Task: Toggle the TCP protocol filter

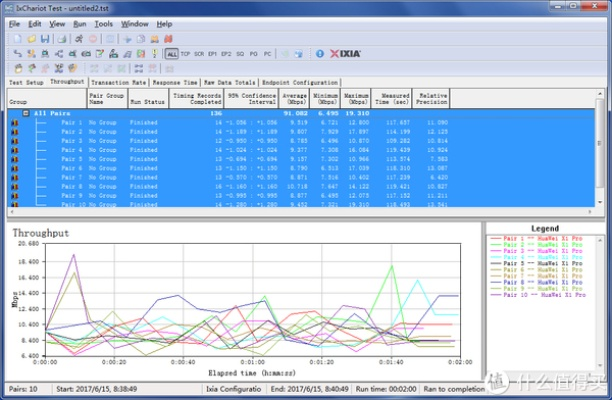Action: click(x=187, y=52)
